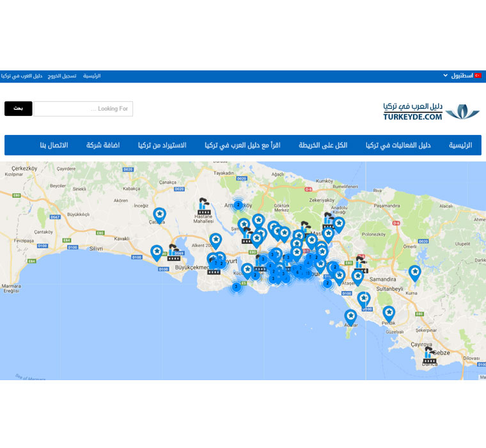Click the Turkeyde.com logo

431,112
